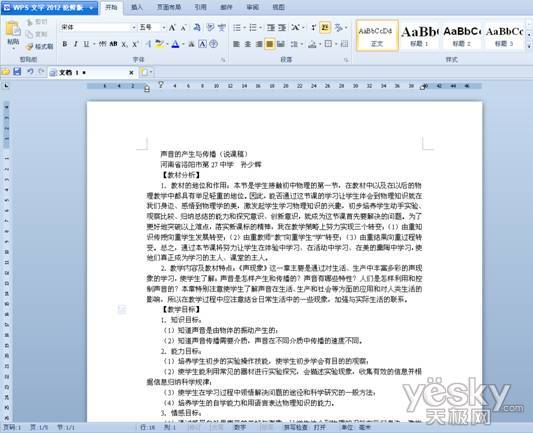Screen dimensions: 533x433
Task: Open the 页面布局 ribbon tab
Action: pyautogui.click(x=169, y=7)
